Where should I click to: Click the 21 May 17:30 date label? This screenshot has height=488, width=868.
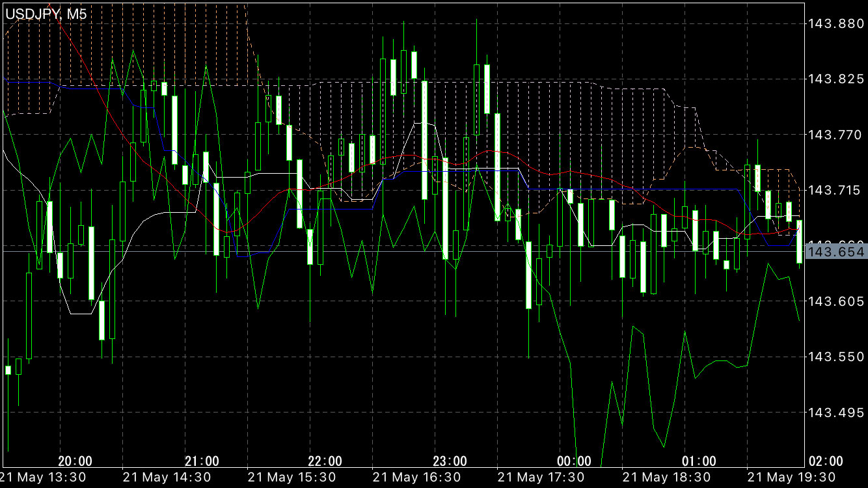pos(540,478)
